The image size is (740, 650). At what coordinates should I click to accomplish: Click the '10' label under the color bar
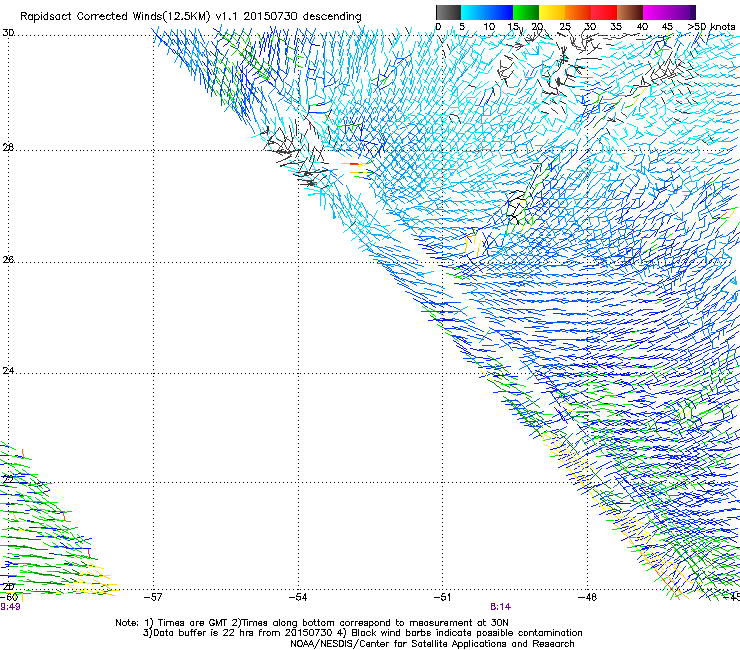(x=489, y=26)
